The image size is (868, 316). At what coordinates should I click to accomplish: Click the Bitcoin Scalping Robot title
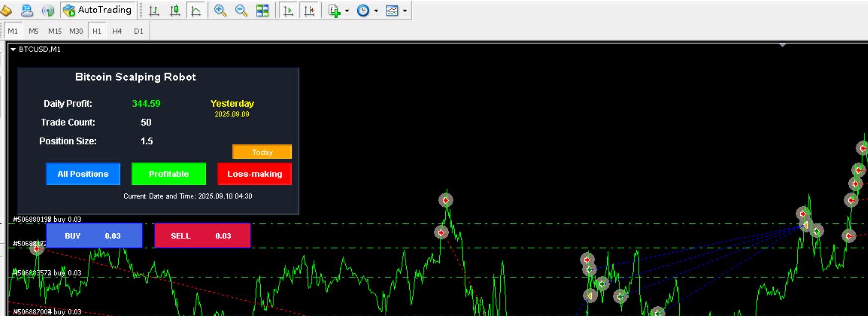(135, 77)
